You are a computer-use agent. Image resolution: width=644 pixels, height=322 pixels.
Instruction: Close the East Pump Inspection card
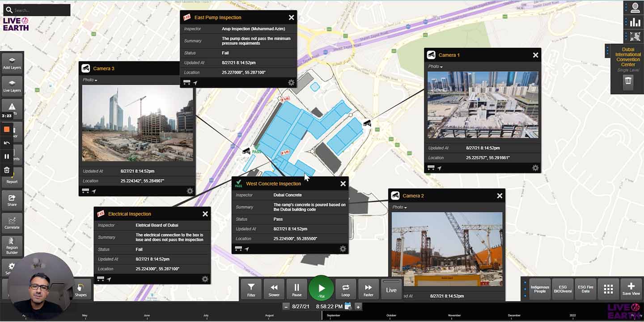pyautogui.click(x=292, y=17)
